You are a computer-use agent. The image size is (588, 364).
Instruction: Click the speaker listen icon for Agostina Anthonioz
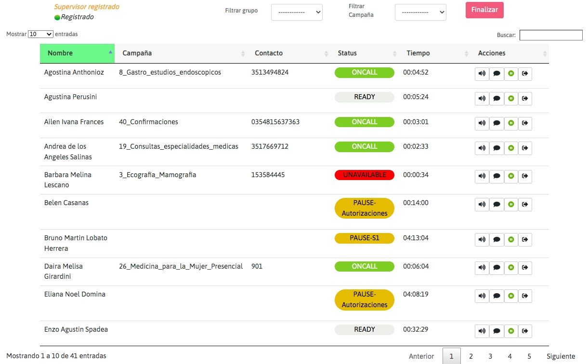pyautogui.click(x=482, y=74)
